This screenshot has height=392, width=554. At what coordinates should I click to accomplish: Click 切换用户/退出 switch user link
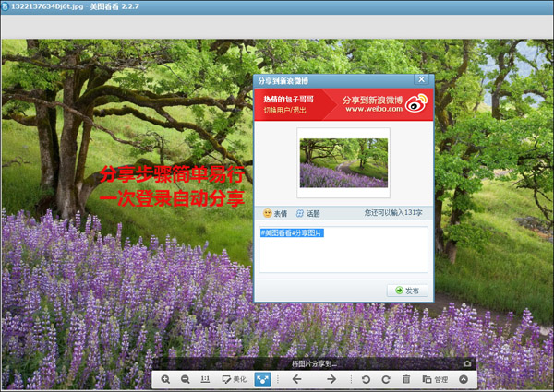[284, 110]
